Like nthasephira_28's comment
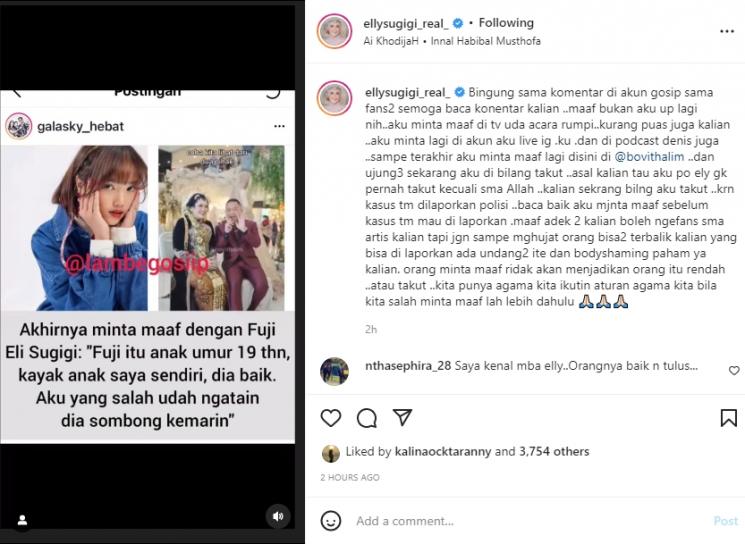Viewport: 745px width, 544px height. pyautogui.click(x=734, y=370)
